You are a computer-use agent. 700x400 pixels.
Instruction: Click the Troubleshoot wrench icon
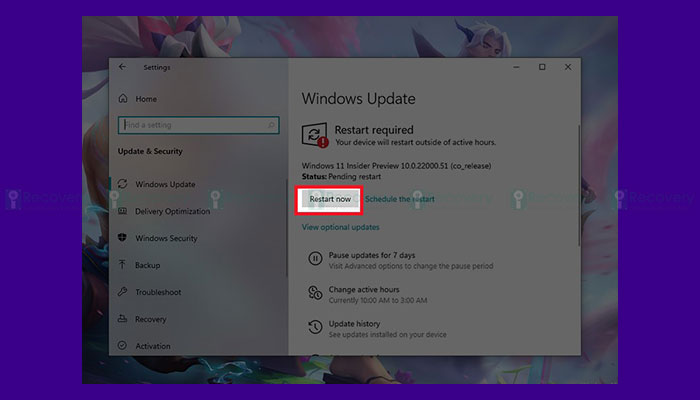(123, 292)
